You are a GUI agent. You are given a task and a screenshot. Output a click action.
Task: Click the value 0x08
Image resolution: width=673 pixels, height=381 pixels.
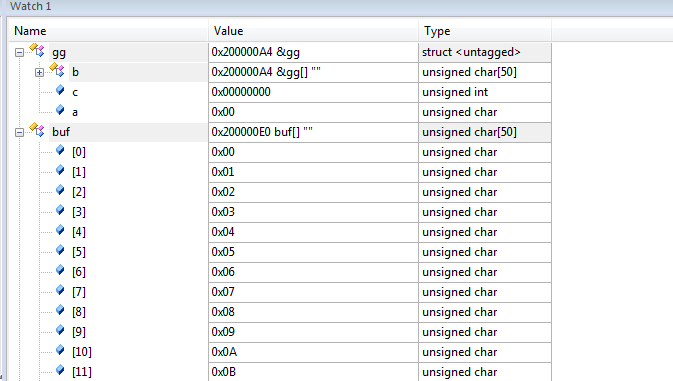(x=223, y=312)
